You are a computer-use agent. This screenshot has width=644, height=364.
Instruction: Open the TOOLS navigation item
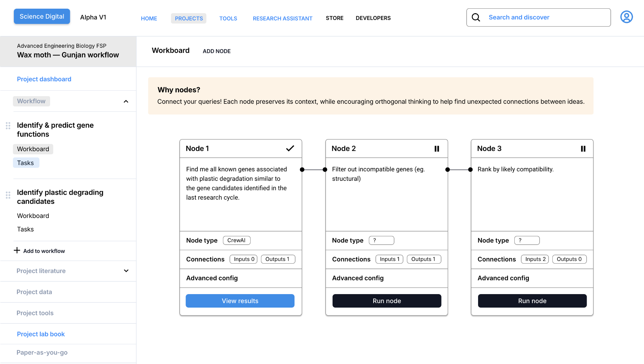coord(228,18)
